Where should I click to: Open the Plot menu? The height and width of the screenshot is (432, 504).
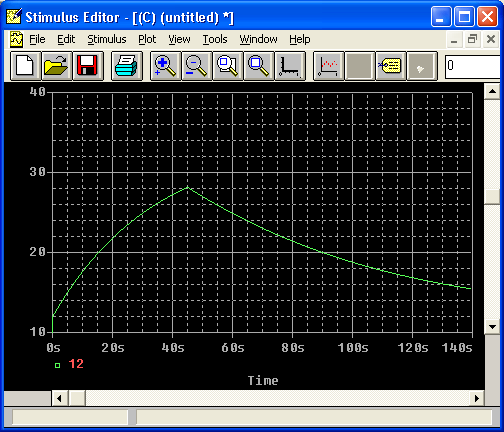click(147, 39)
